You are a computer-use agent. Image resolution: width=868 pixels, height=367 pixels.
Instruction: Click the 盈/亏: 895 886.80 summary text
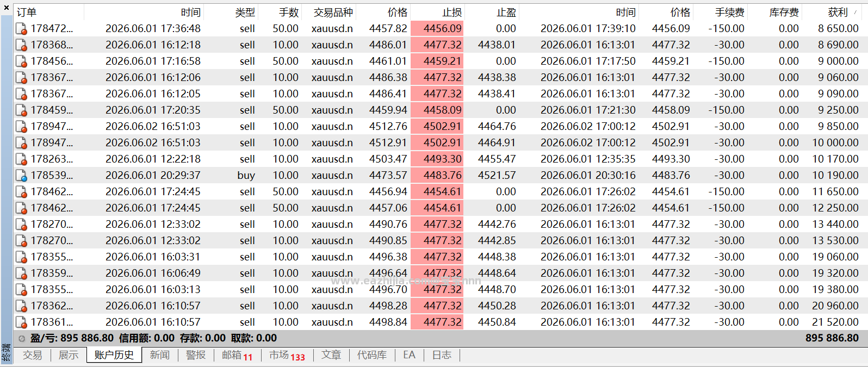click(72, 338)
